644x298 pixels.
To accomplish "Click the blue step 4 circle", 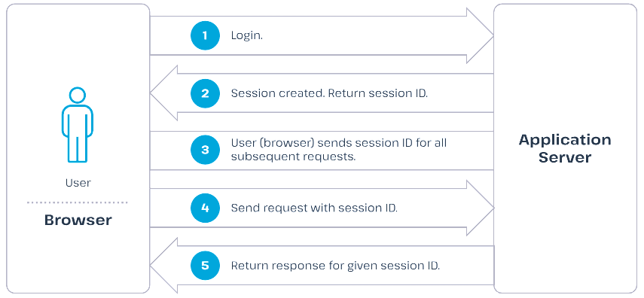I will click(206, 208).
